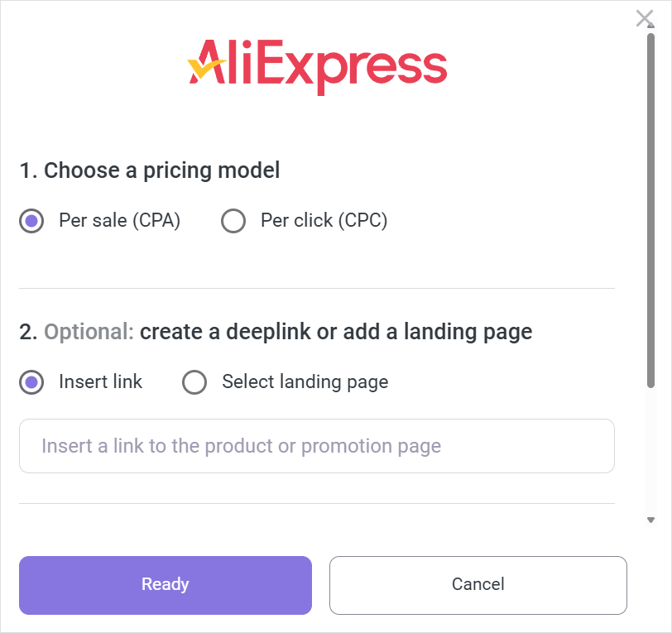Click the 'create a deeplink or add a landing page' heading
This screenshot has height=633, width=672.
[x=335, y=332]
